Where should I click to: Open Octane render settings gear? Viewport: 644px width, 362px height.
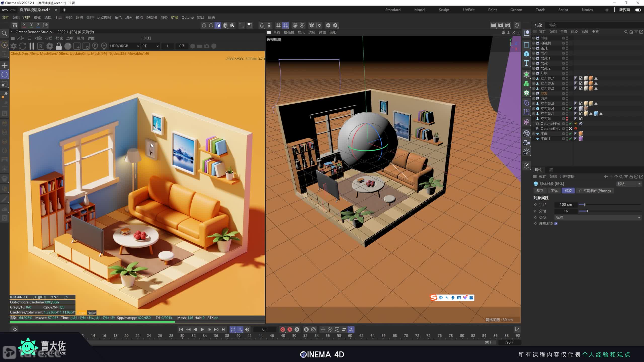pyautogui.click(x=50, y=46)
